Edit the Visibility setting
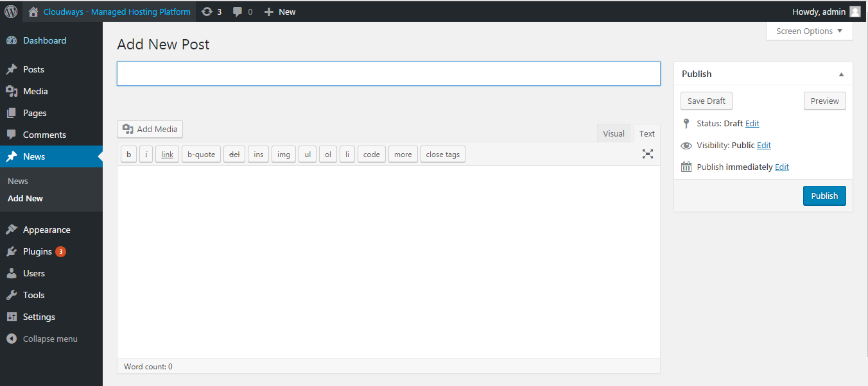Screen dimensions: 868x386 click(x=763, y=145)
